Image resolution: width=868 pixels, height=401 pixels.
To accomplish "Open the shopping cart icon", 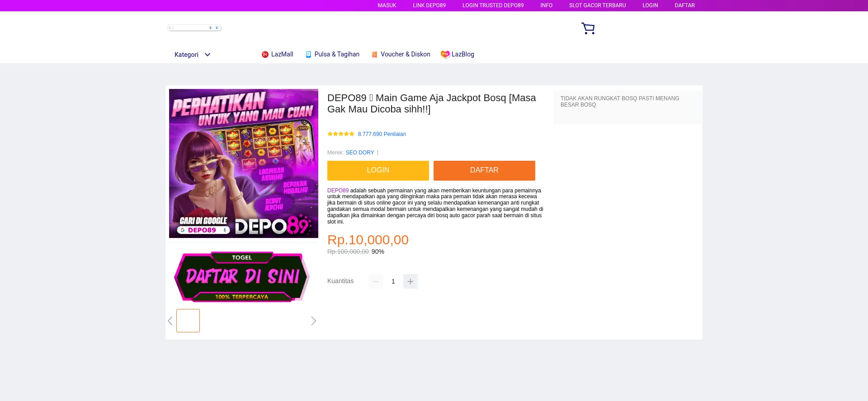I will click(x=588, y=28).
